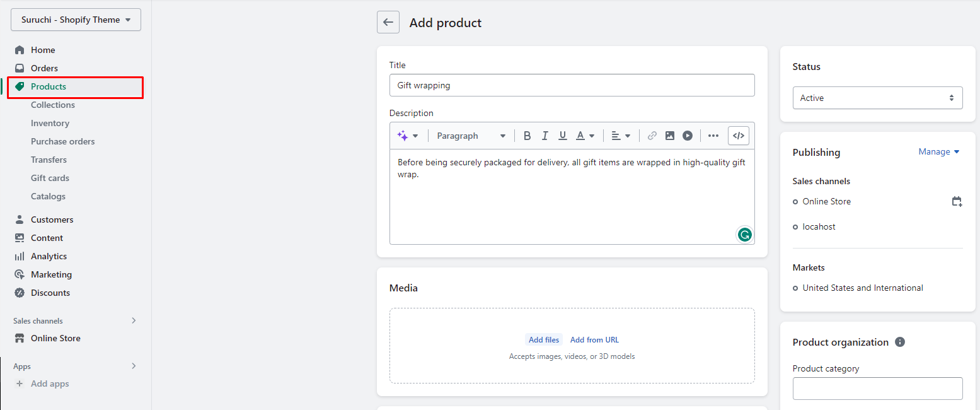Expand the Manage publishing dropdown
Viewport: 980px width, 410px height.
click(x=938, y=152)
